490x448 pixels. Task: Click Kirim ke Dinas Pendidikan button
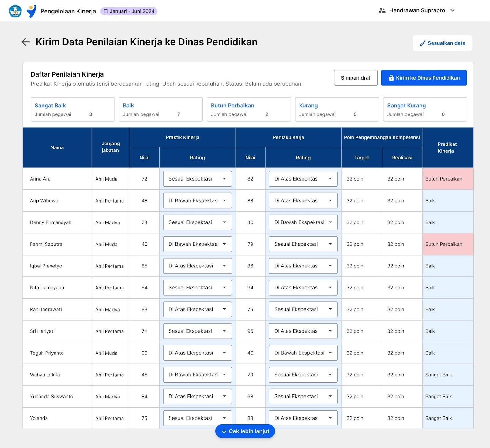click(x=424, y=78)
